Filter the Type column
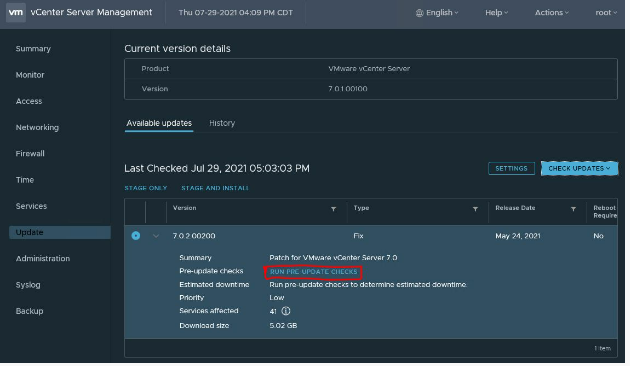The width and height of the screenshot is (630, 366). (x=475, y=209)
